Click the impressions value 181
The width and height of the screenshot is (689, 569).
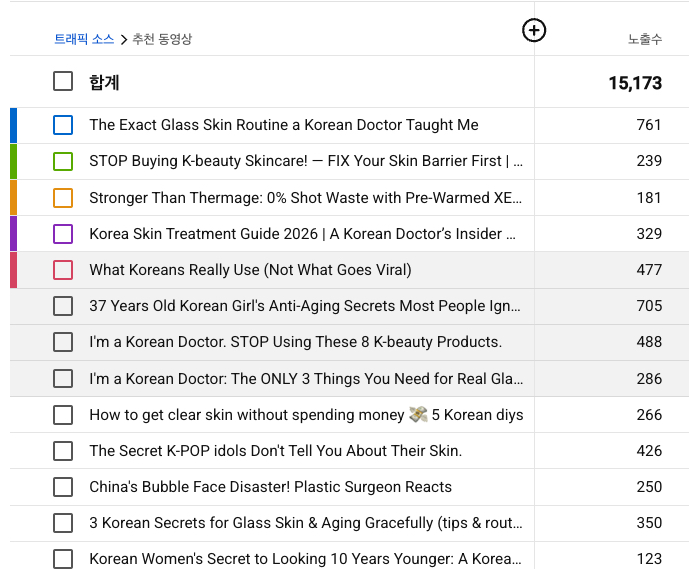click(x=649, y=198)
